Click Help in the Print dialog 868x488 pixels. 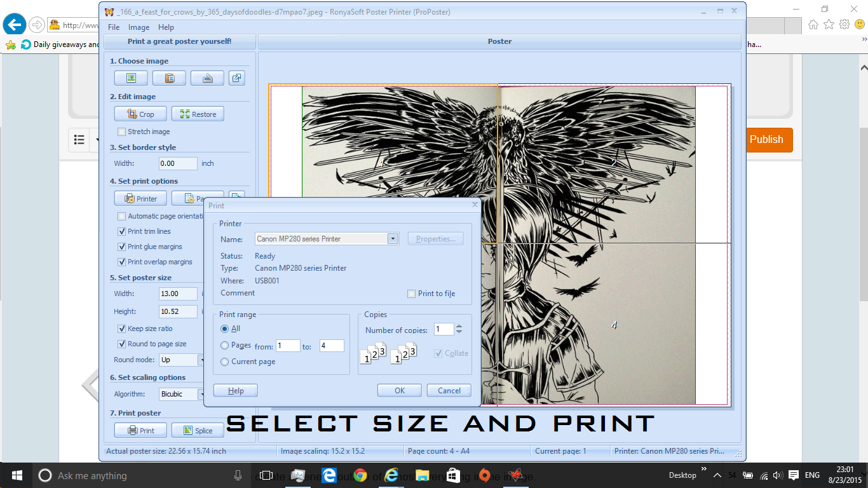tap(236, 390)
